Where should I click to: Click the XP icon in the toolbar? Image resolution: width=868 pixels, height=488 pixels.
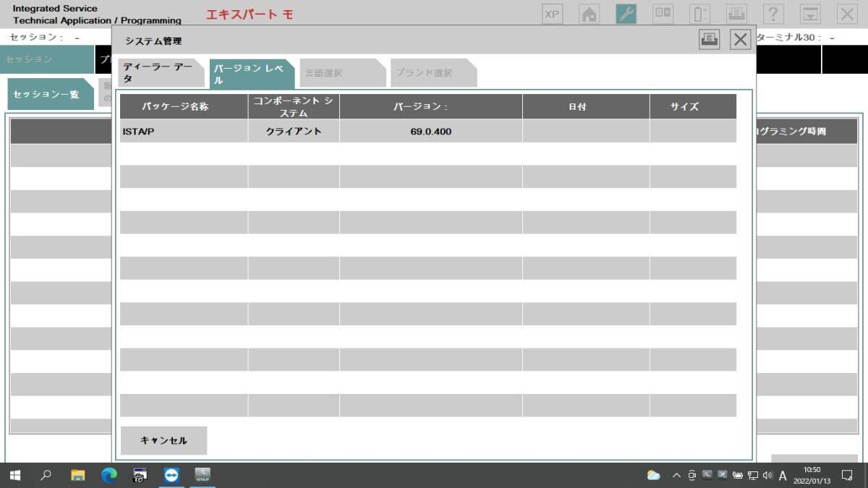point(552,13)
